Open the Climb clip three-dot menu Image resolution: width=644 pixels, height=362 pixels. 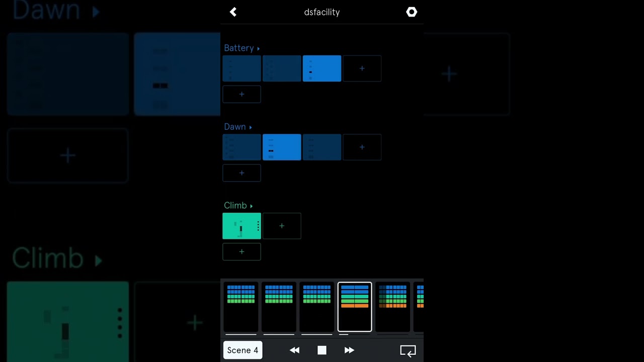point(258,226)
